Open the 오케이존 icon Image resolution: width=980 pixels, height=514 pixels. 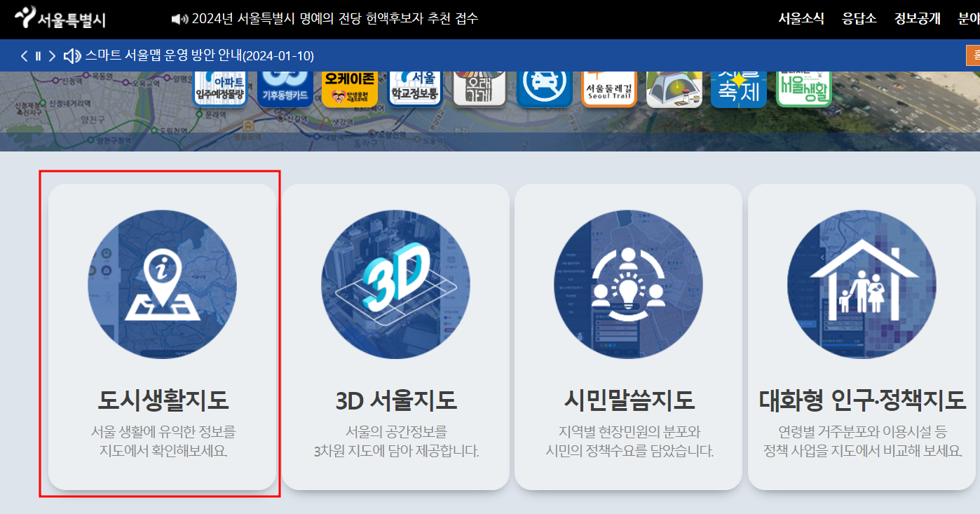350,88
